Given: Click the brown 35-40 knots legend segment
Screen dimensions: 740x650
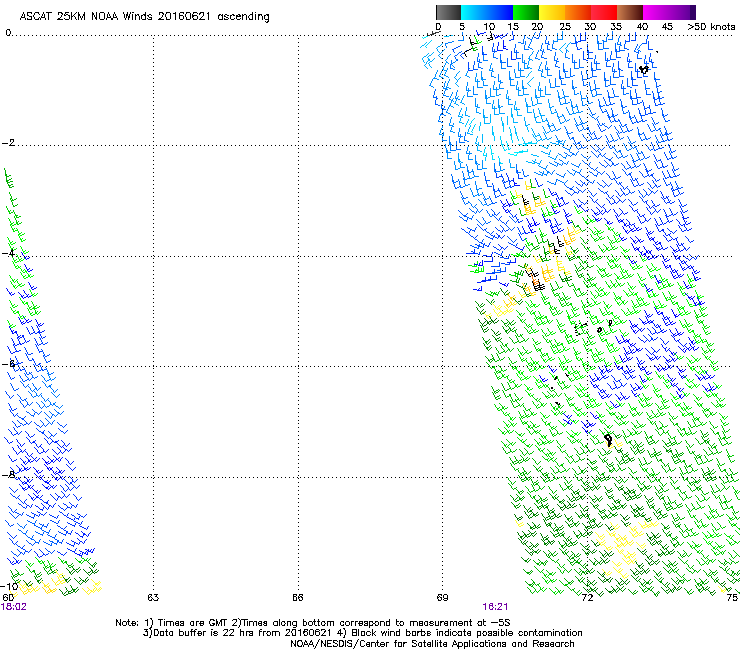Looking at the screenshot, I should coord(630,12).
